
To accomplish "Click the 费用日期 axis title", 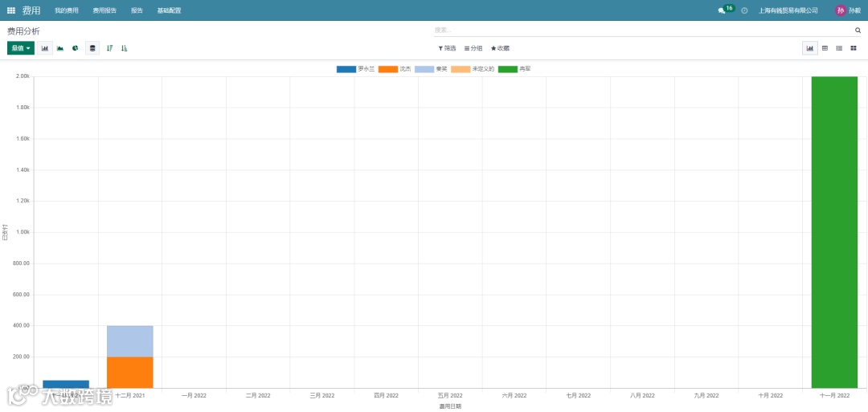I will pos(450,406).
